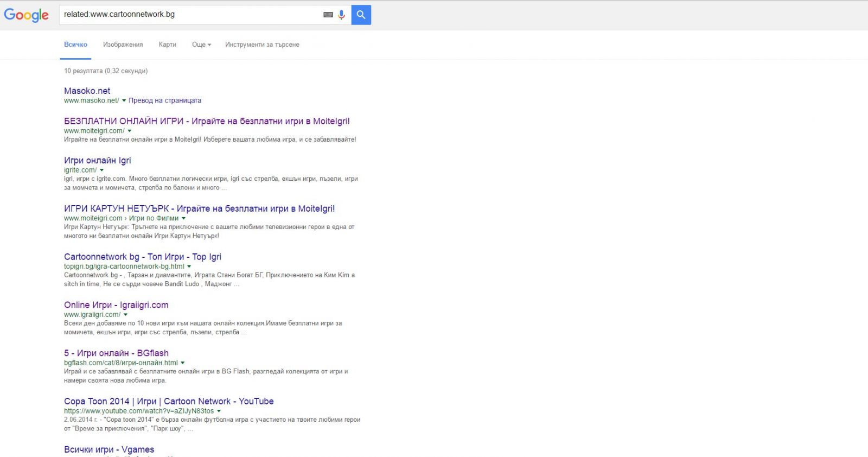Expand arrow beside www.igraiigri.com/ URL
Viewport: 868px width, 457px height.
pyautogui.click(x=125, y=315)
